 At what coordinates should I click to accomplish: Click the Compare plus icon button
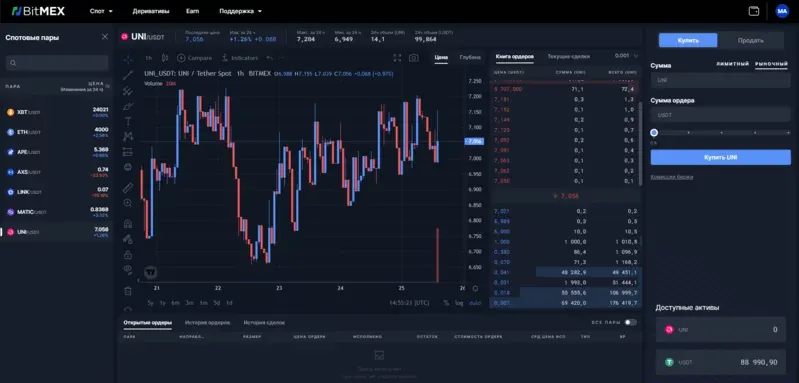181,58
